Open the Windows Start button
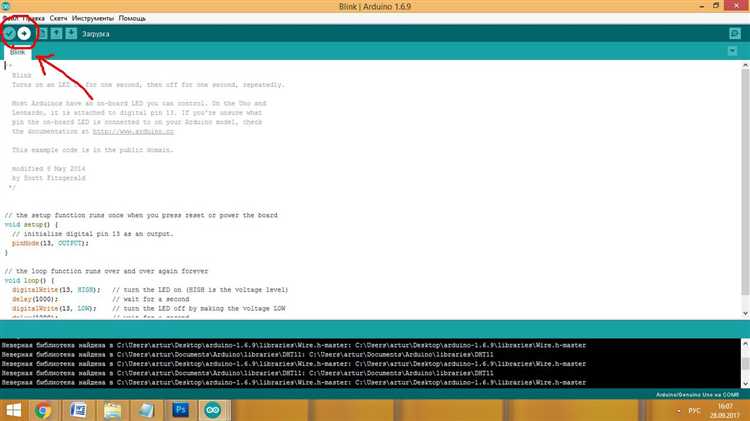This screenshot has height=421, width=750. (13, 410)
